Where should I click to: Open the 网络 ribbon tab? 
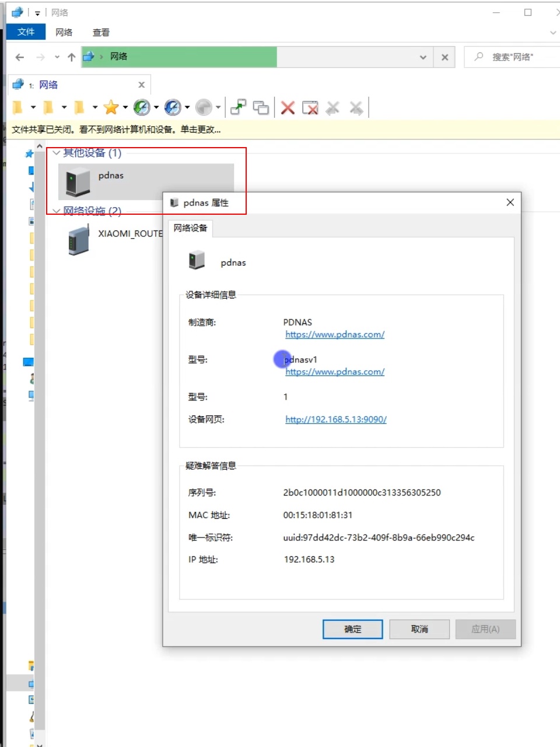point(64,32)
